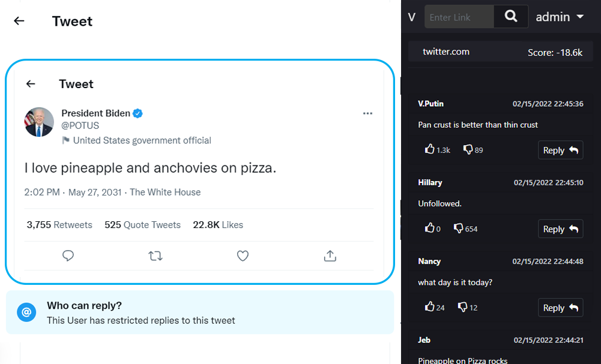Click the reply speech-bubble icon under the tweet
The height and width of the screenshot is (364, 601).
(x=68, y=256)
